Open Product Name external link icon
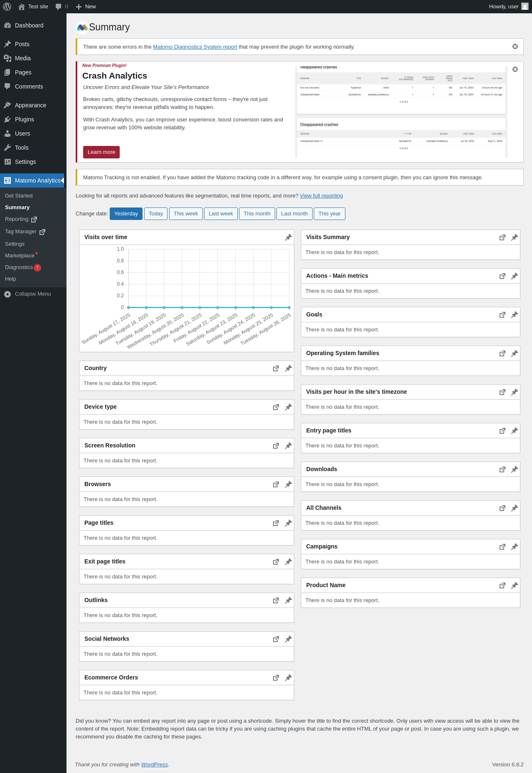The image size is (532, 773). 502,585
